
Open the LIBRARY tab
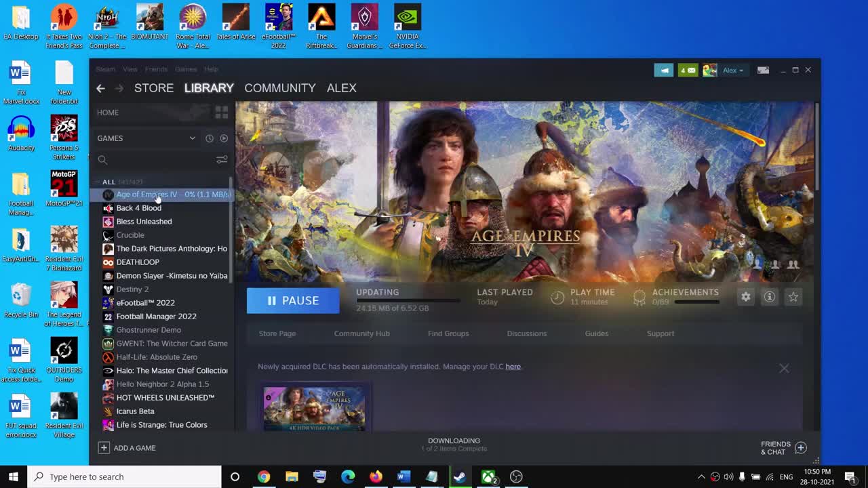(209, 88)
